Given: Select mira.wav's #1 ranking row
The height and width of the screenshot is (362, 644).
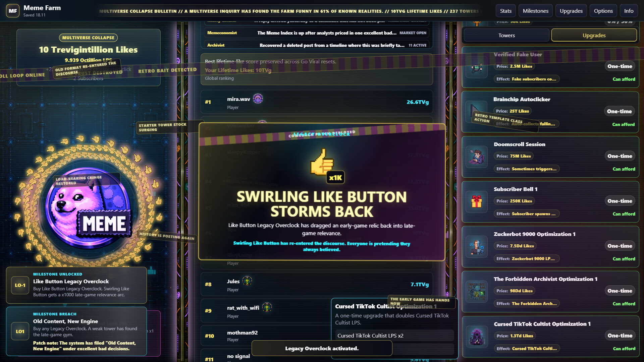Looking at the screenshot, I should point(317,102).
